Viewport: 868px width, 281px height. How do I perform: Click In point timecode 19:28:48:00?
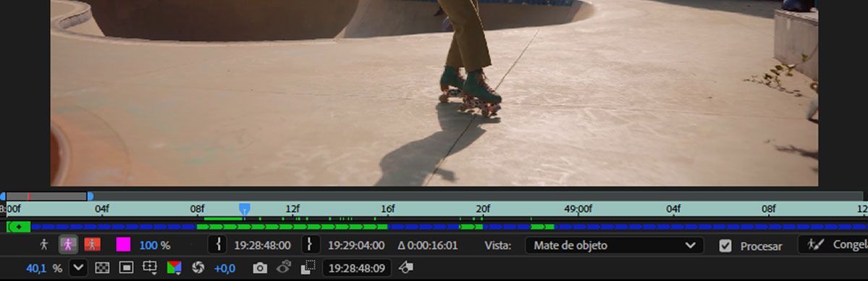pyautogui.click(x=262, y=246)
